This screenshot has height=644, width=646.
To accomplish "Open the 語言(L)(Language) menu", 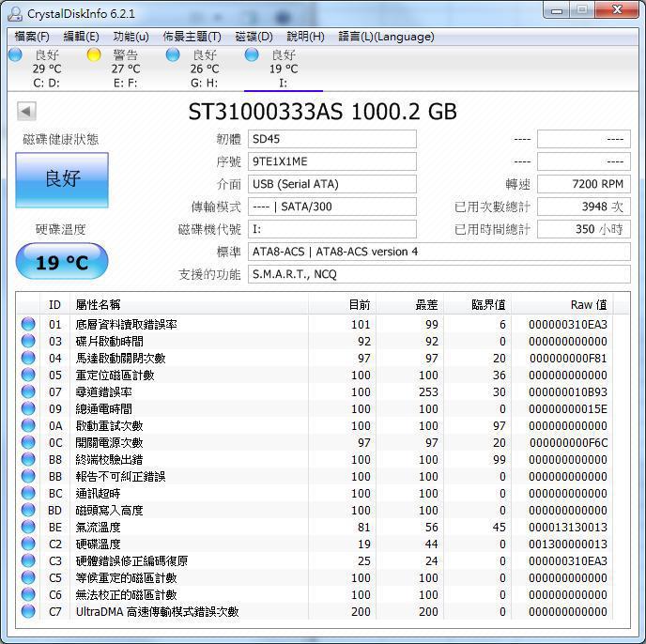I will (x=386, y=37).
